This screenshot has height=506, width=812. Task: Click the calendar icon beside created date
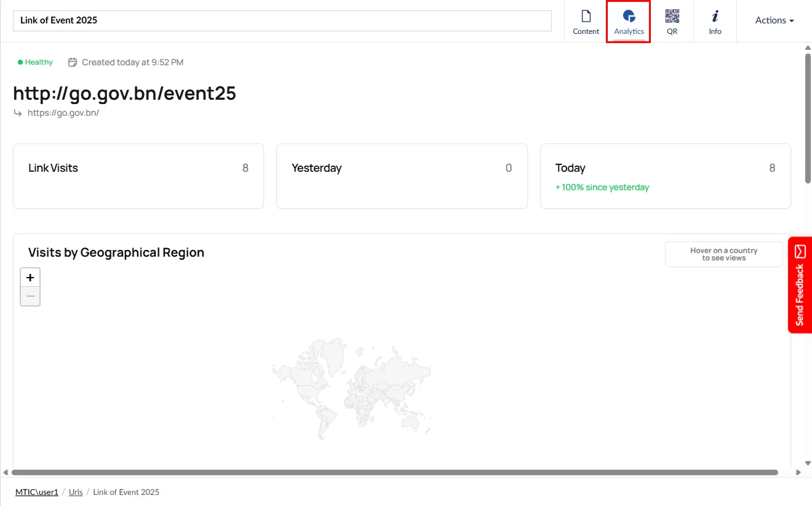pos(73,62)
